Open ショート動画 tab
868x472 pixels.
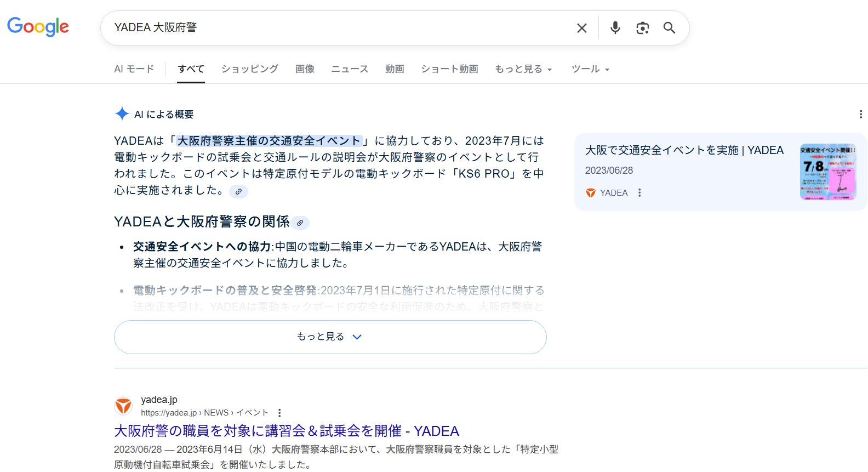tap(449, 69)
